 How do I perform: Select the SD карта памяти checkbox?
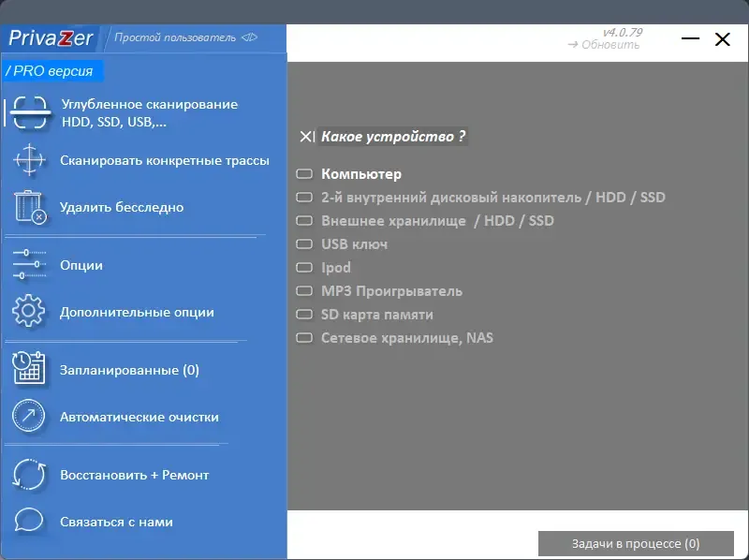coord(304,314)
